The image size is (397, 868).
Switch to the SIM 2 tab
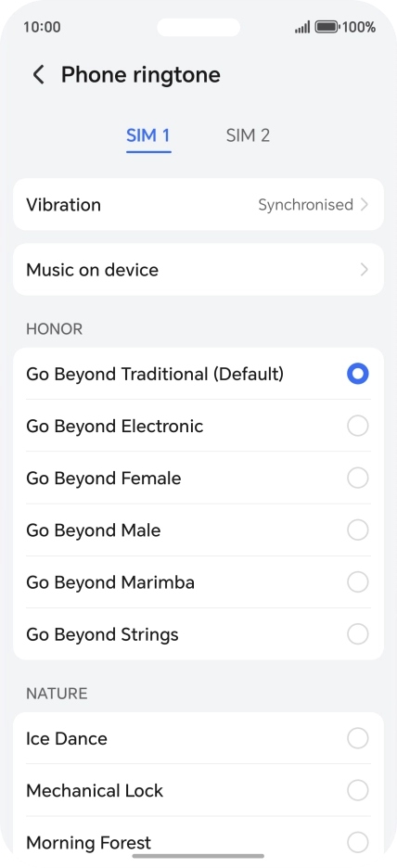pos(248,135)
